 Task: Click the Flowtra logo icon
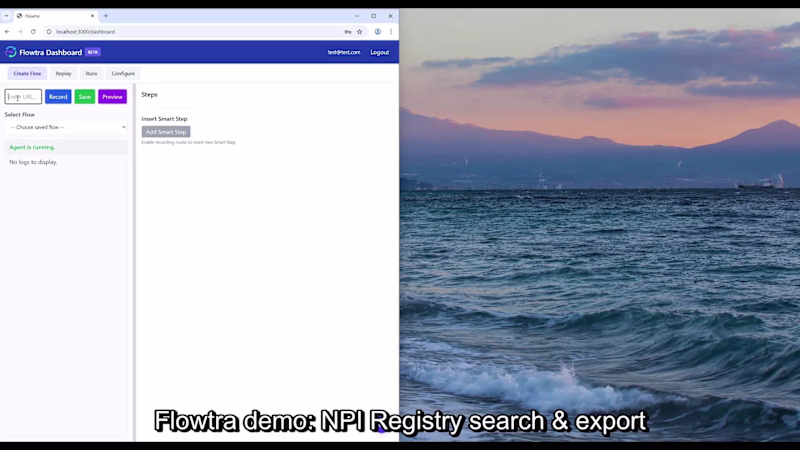point(11,52)
